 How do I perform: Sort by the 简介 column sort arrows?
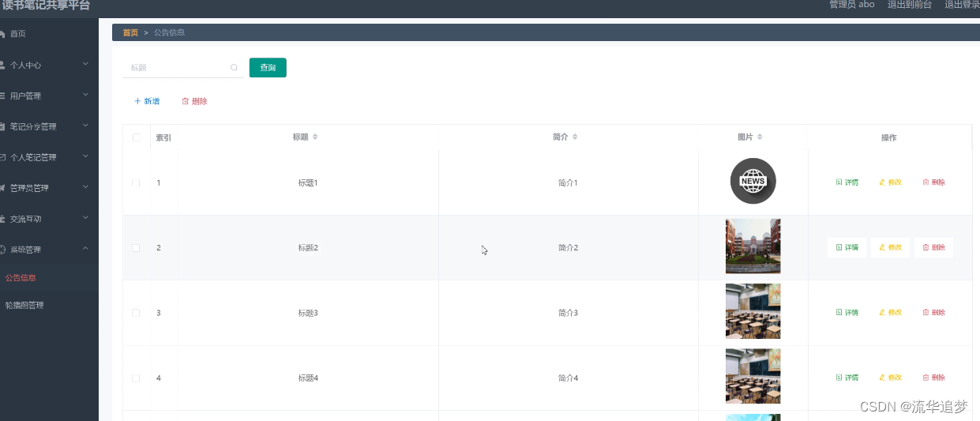point(575,137)
